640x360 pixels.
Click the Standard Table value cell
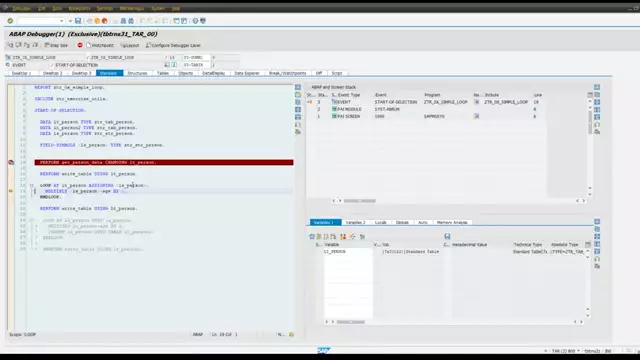click(410, 252)
